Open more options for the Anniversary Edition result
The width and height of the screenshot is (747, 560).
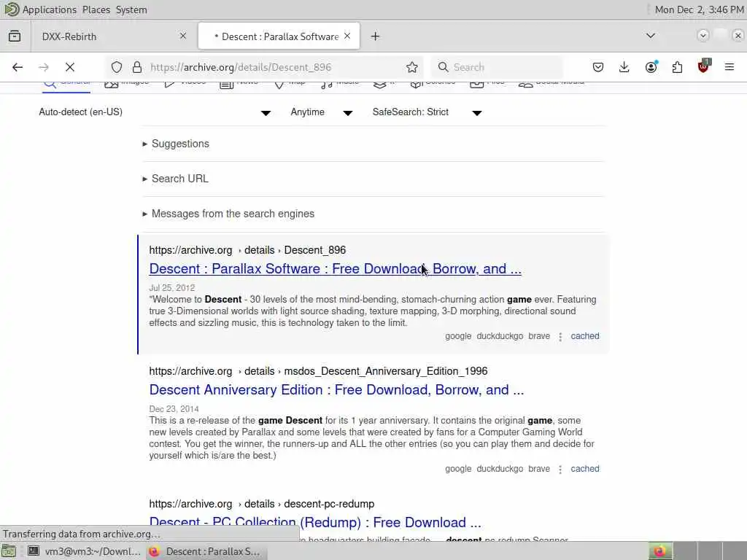point(560,470)
